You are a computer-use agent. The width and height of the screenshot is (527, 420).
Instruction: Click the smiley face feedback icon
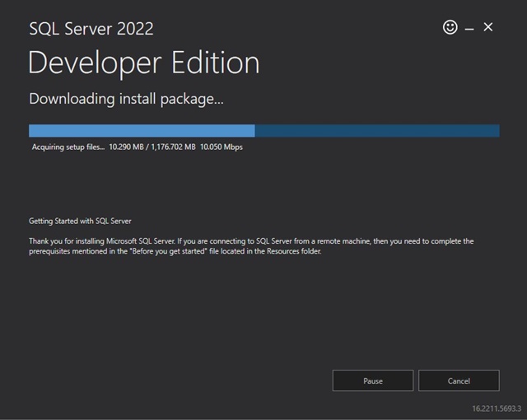click(x=450, y=27)
